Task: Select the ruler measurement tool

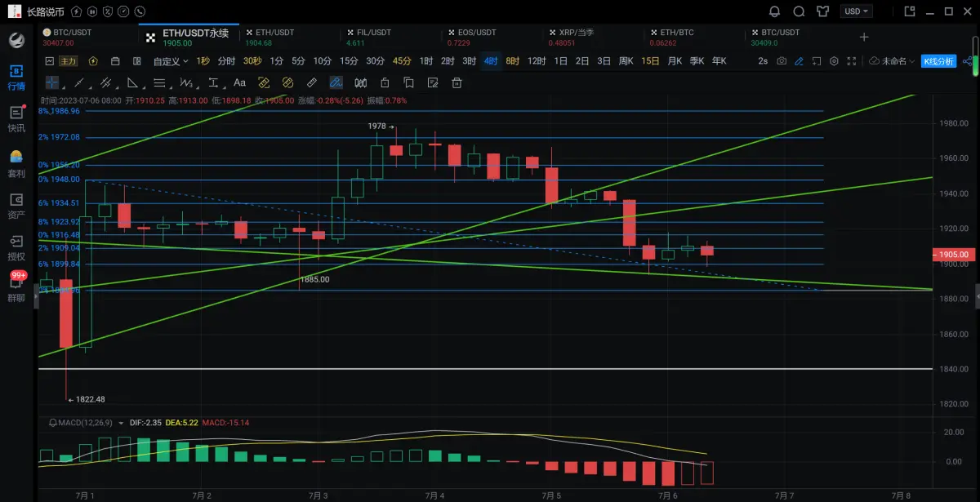Action: click(x=311, y=82)
